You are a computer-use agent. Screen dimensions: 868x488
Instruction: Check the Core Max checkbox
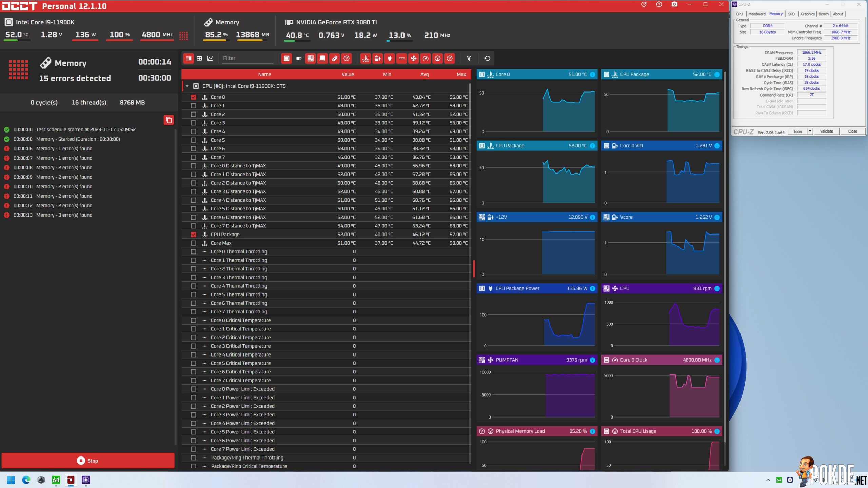193,243
